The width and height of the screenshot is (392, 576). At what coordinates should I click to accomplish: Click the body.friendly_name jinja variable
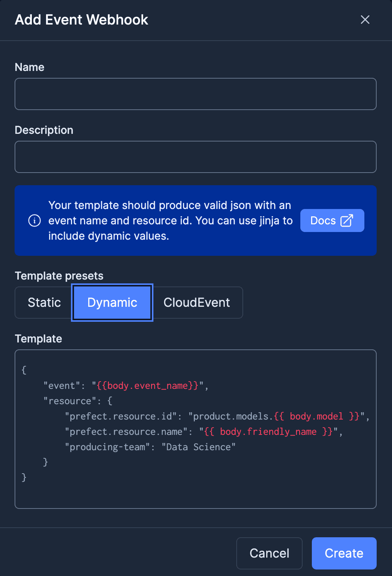pyautogui.click(x=268, y=431)
